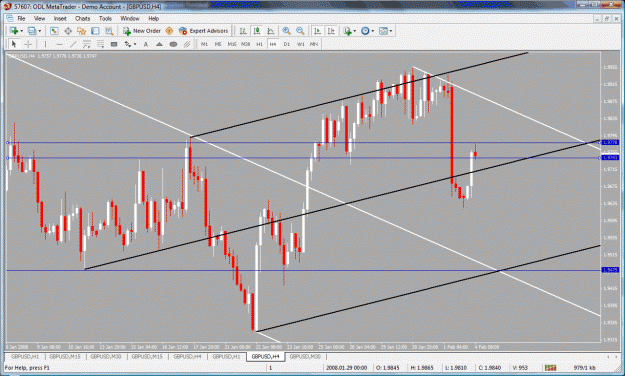This screenshot has width=625, height=376.
Task: Zoom out on the chart
Action: click(x=300, y=31)
